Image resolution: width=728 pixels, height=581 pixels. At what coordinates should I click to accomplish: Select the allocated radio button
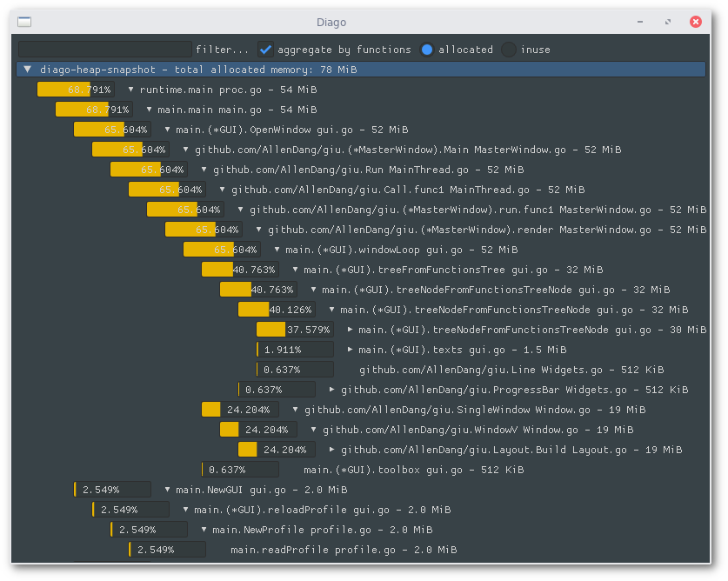(x=427, y=50)
